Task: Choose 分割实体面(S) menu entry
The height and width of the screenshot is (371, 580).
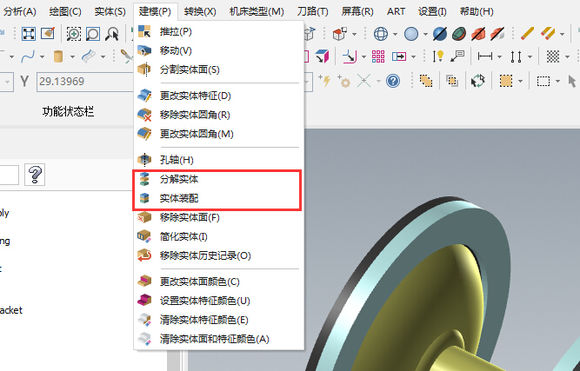Action: pyautogui.click(x=218, y=69)
